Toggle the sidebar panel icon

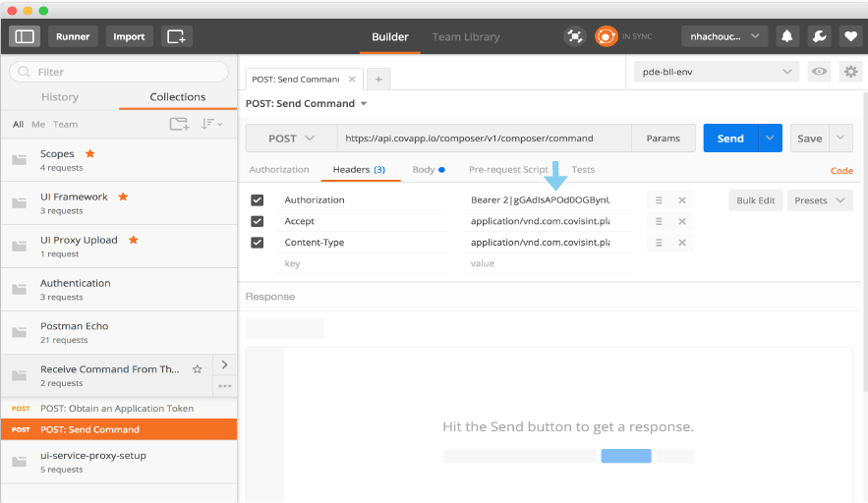point(25,36)
